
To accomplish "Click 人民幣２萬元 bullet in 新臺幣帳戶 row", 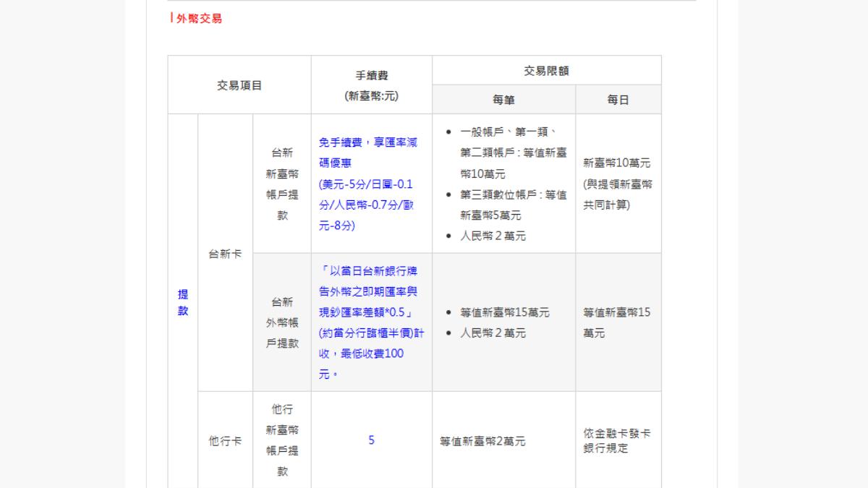I will pos(493,236).
